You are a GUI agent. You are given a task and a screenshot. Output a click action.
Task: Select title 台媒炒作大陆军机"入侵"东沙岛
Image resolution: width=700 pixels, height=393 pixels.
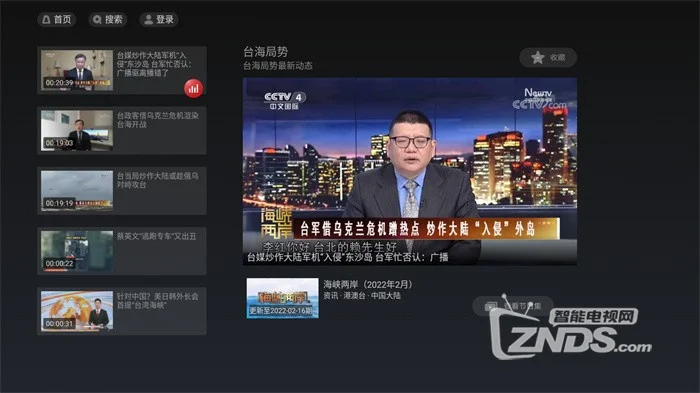pyautogui.click(x=154, y=64)
